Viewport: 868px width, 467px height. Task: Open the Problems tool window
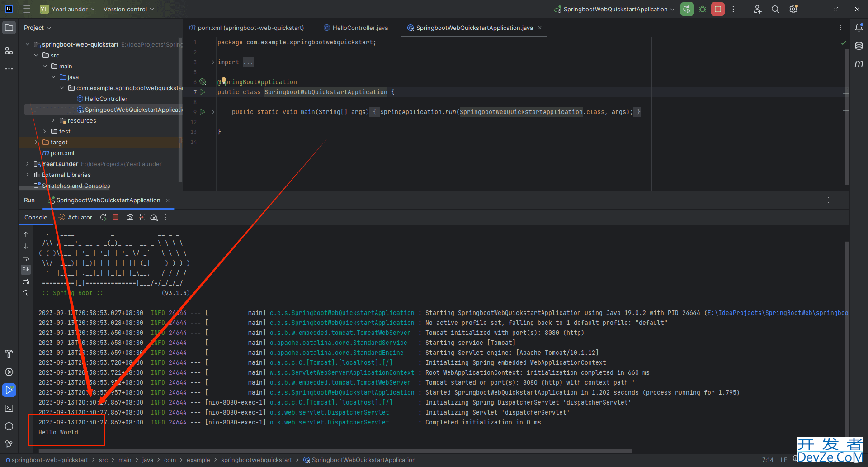[x=9, y=426]
